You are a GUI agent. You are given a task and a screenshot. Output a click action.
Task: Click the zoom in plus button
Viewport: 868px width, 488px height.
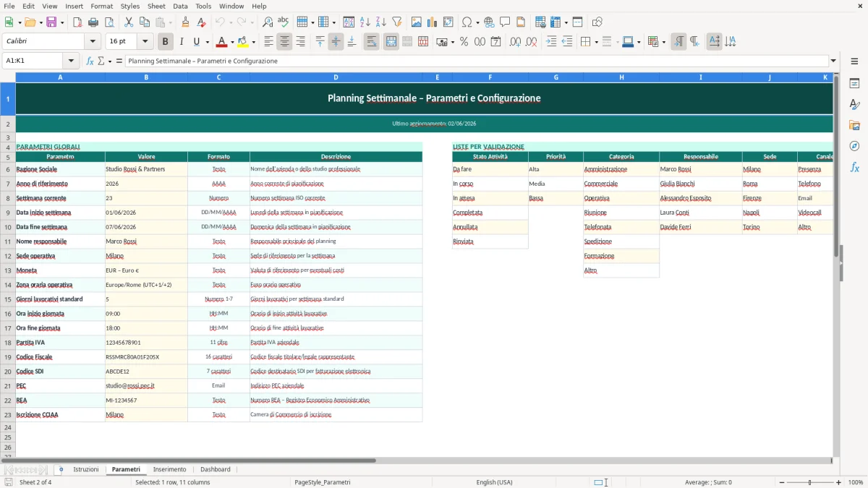[838, 482]
